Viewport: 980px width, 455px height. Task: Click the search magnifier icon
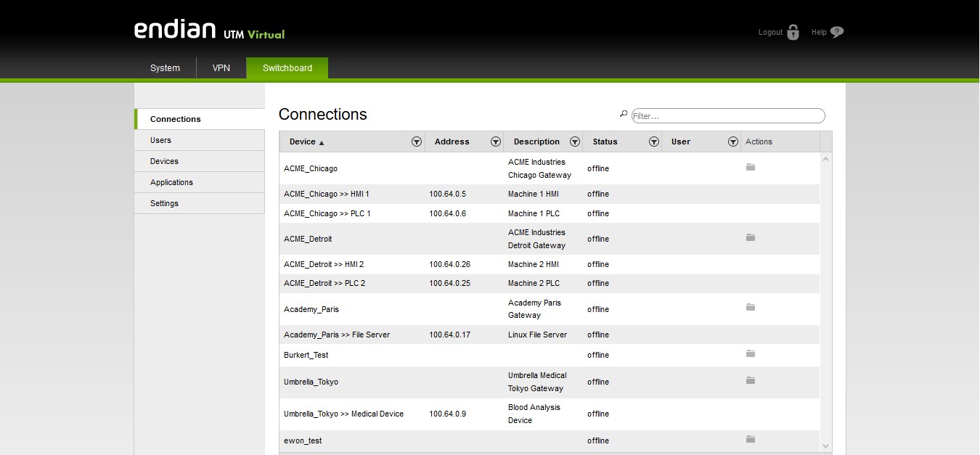tap(623, 115)
